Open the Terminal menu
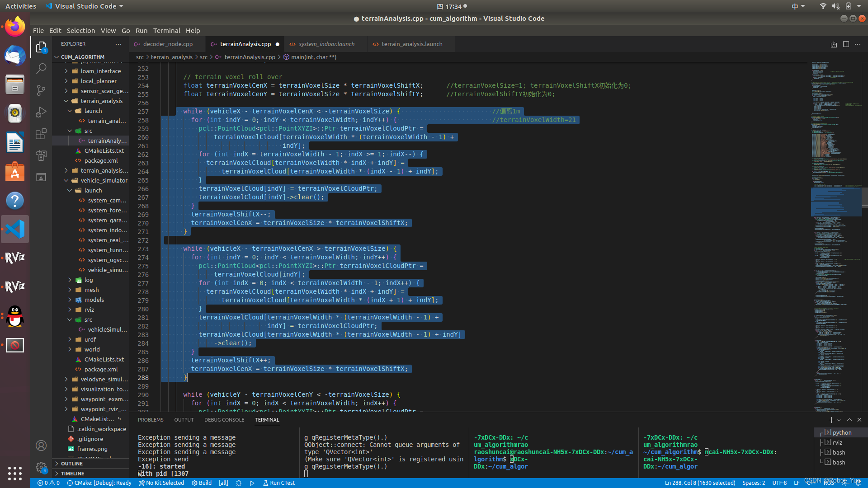This screenshot has height=488, width=868. (166, 31)
